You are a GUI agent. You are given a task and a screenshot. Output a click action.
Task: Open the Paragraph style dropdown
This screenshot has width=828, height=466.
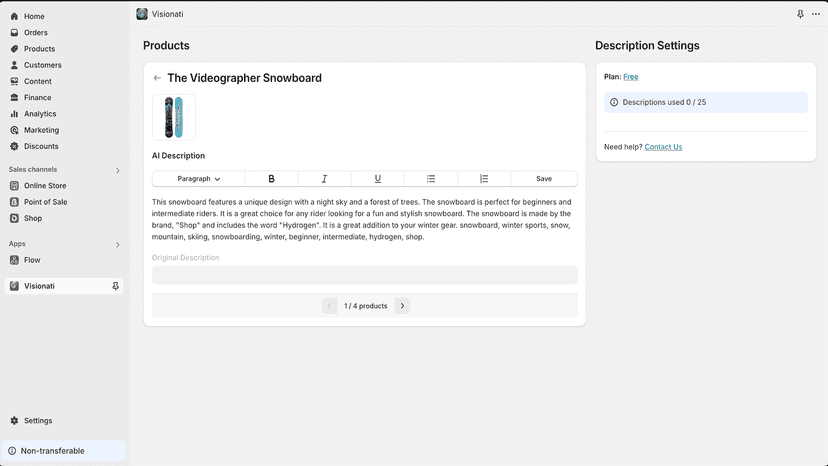199,179
